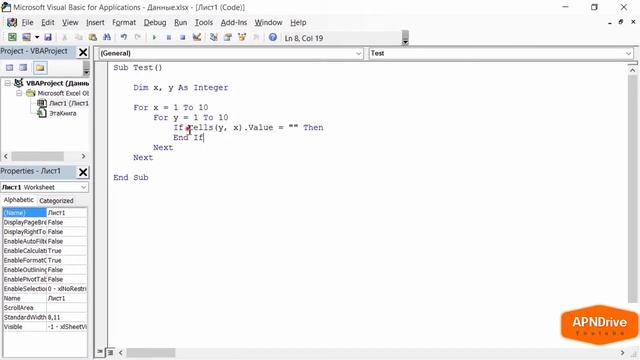
Task: Select the (Name) property row
Action: pyautogui.click(x=45, y=213)
